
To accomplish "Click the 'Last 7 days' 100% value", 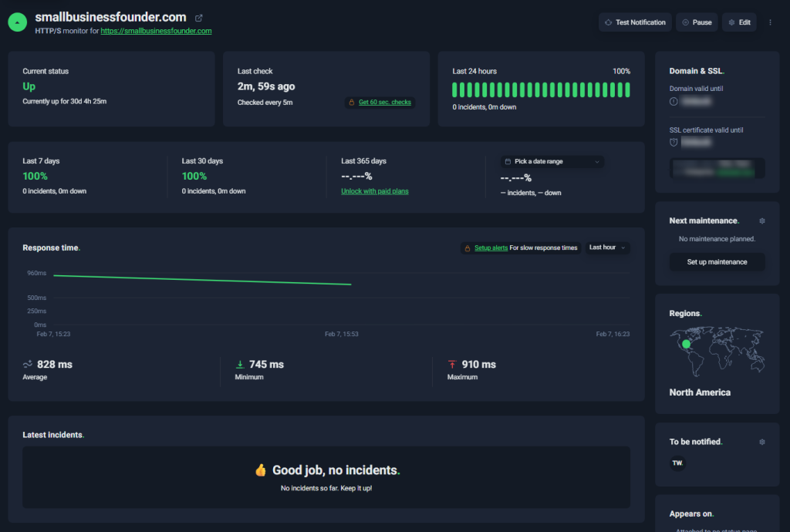I will 35,176.
